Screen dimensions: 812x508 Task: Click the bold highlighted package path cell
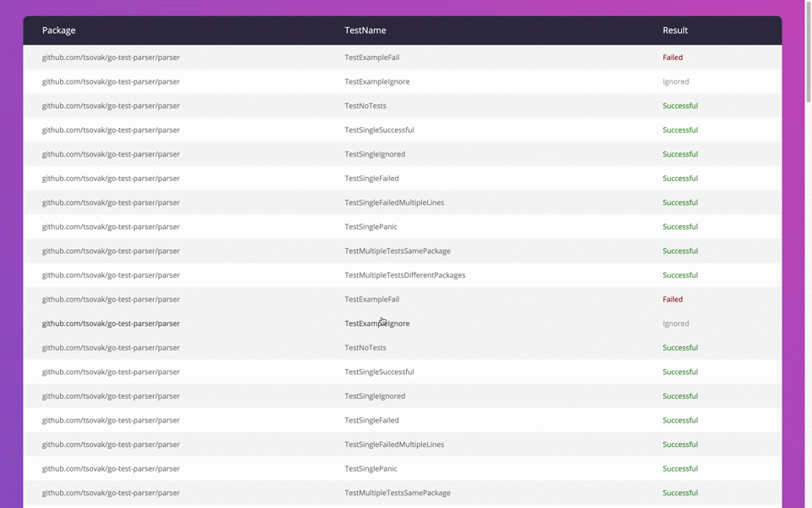coord(111,323)
